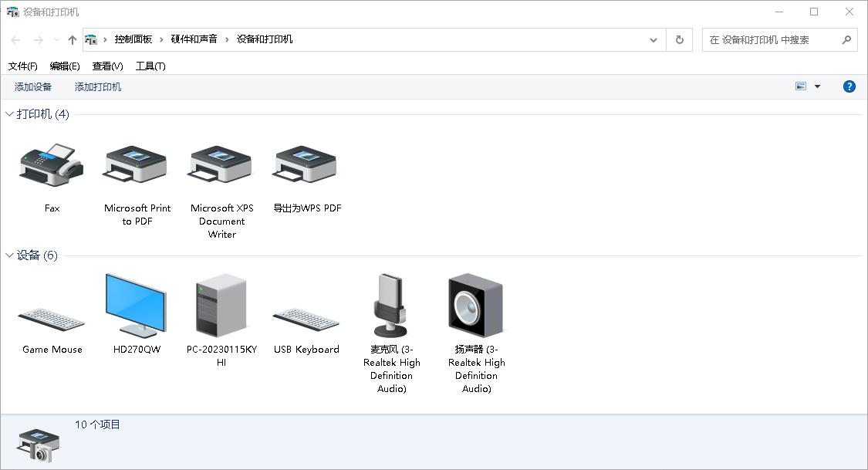The height and width of the screenshot is (470, 868).
Task: Select the Fax printer icon
Action: tap(52, 165)
